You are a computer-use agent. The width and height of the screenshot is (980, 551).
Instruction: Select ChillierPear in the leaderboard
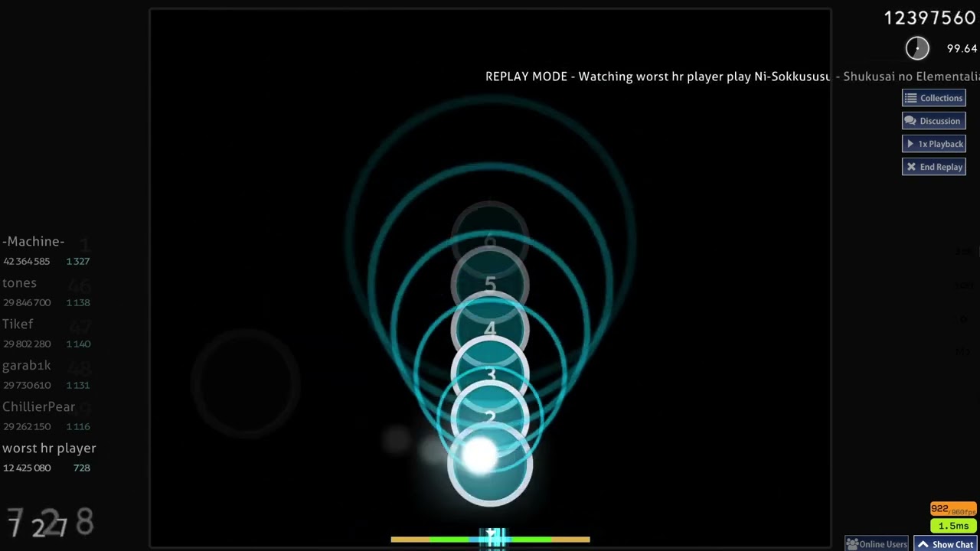coord(38,407)
